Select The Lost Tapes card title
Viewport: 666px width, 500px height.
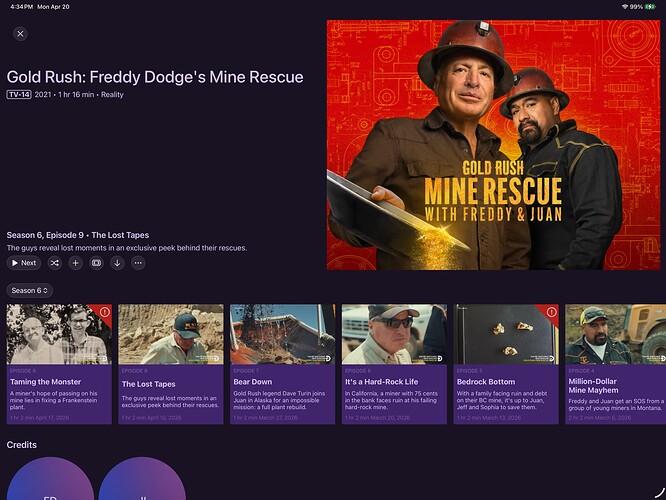point(149,384)
